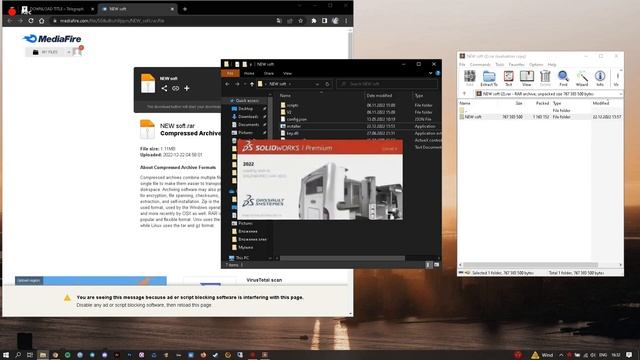Select Desktop in Explorer sidebar
Screen dimensions: 640x360
point(246,109)
